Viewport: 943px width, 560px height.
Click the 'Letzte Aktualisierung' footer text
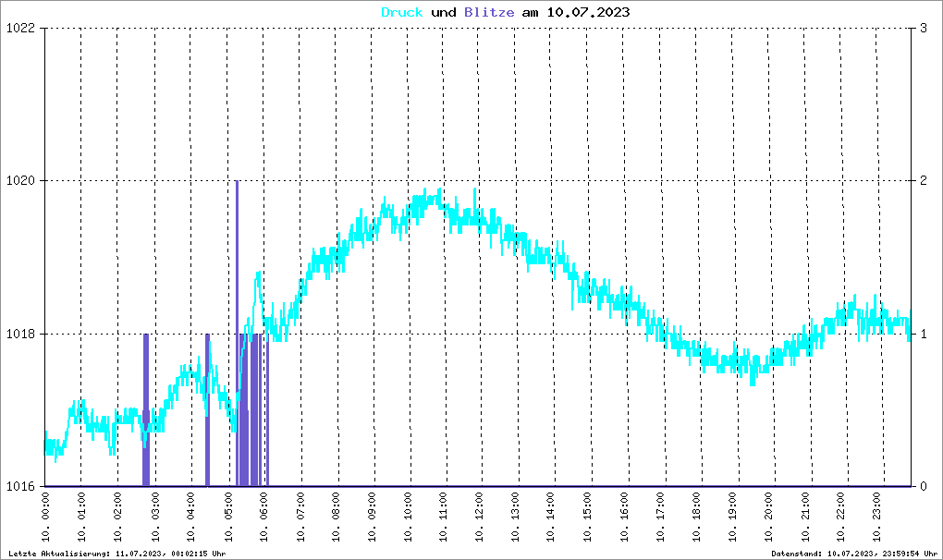pyautogui.click(x=117, y=554)
